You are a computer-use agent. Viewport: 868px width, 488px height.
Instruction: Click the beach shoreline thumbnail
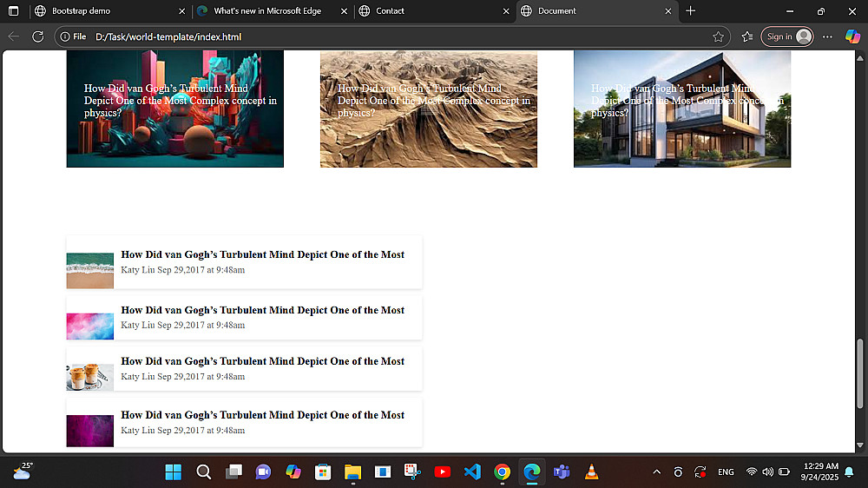pyautogui.click(x=89, y=270)
